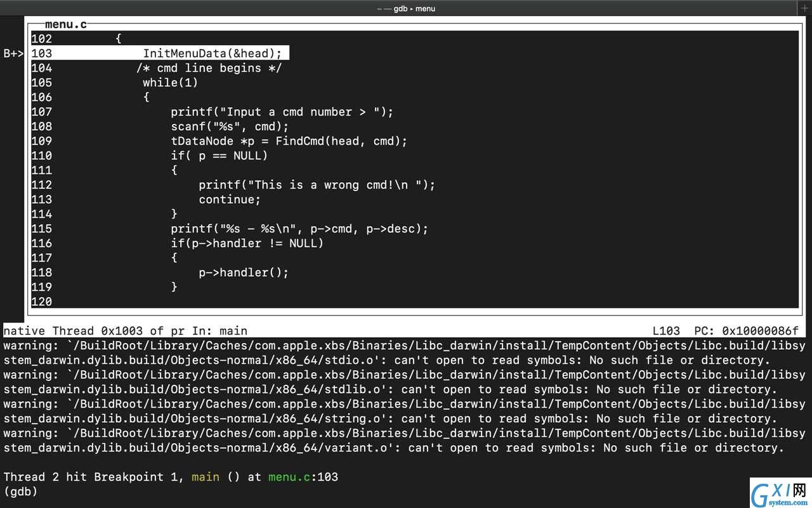Click the comment /* cmd line begins */
Viewport: 812px width, 508px height.
[x=209, y=68]
